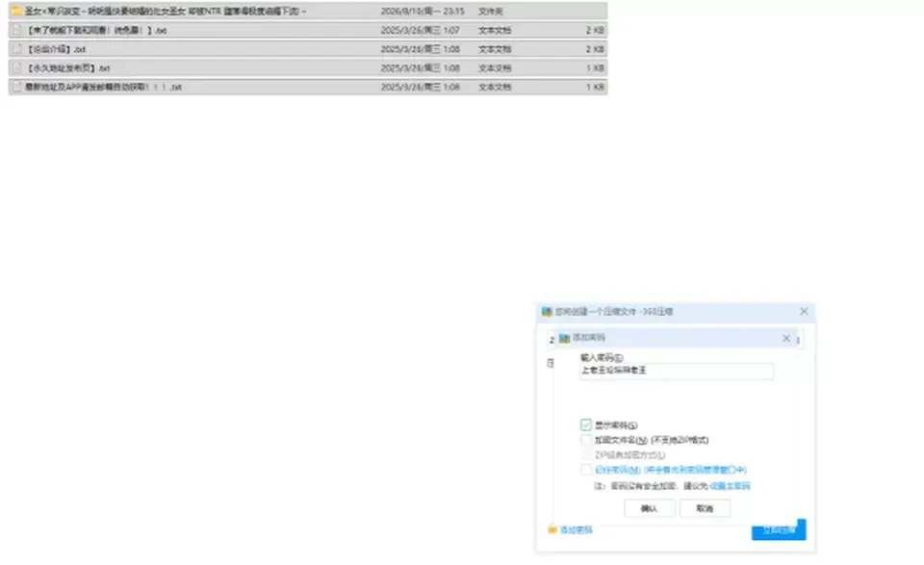Enable the 加密文件名(N) checkbox
Image resolution: width=924 pixels, height=565 pixels.
pos(586,440)
